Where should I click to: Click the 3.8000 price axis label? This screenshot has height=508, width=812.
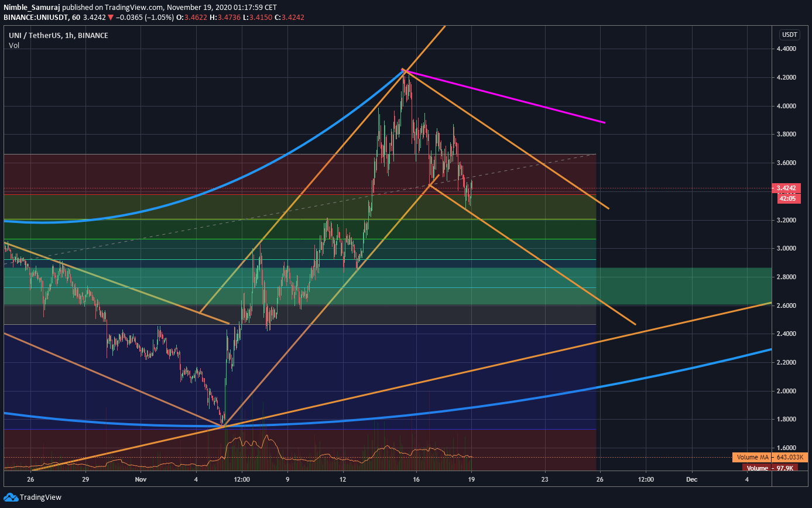tap(786, 135)
